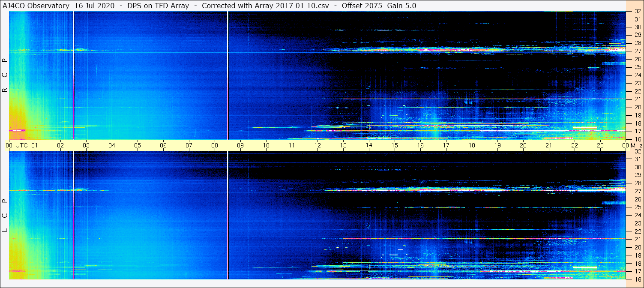Click the 'Offset 2075' header value
Image resolution: width=644 pixels, height=288 pixels.
pos(362,6)
